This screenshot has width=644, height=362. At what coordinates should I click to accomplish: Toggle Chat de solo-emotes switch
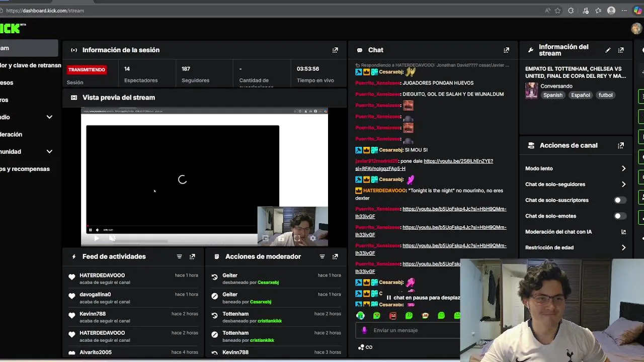coord(620,216)
